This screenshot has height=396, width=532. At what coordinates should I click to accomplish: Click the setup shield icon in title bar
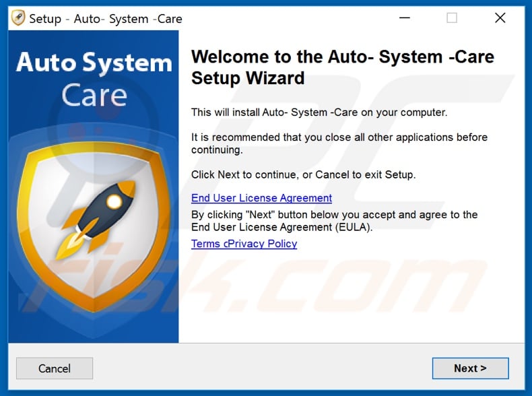click(18, 18)
